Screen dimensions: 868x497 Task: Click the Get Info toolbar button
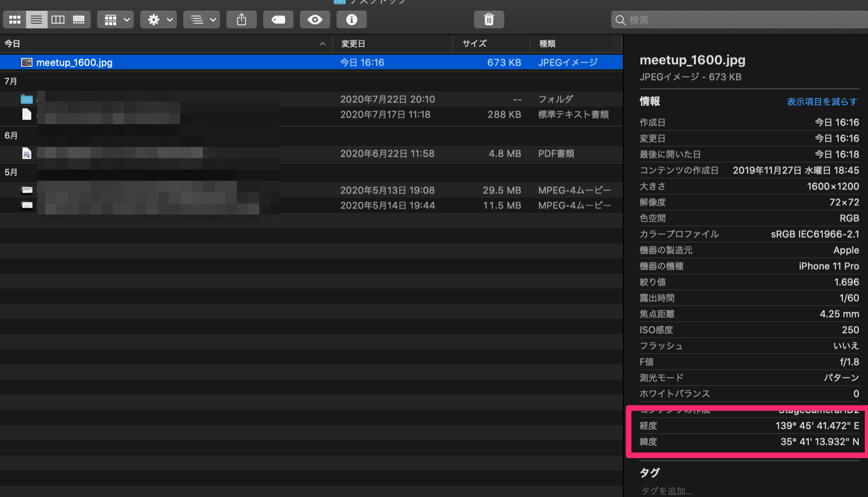pyautogui.click(x=352, y=20)
